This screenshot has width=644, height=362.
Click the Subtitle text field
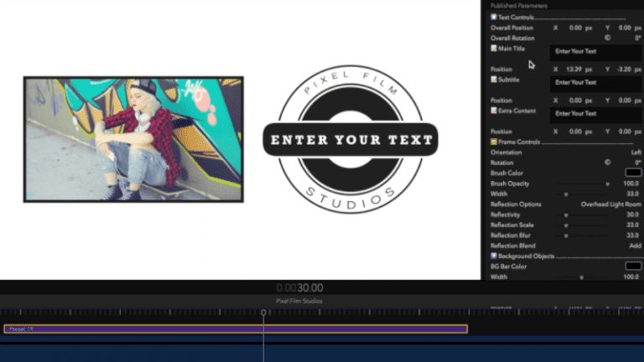tap(595, 85)
